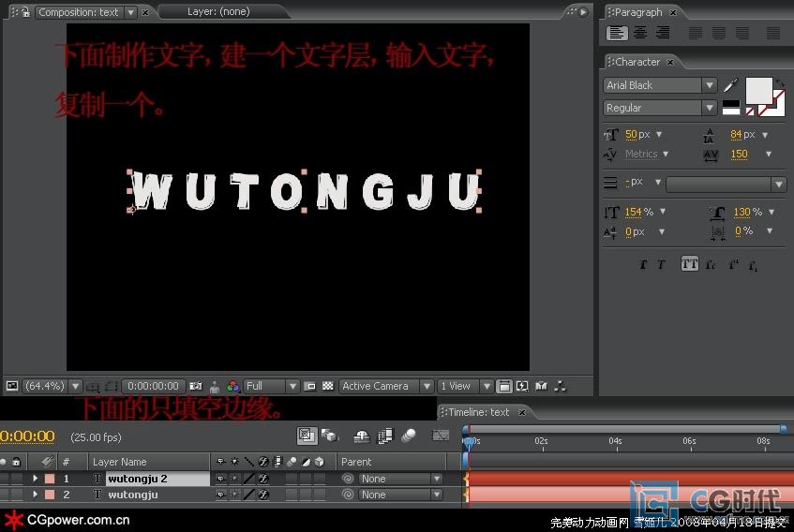Open the composition viewer dropdown arrow
Screen dimensions: 794x532
tap(130, 12)
